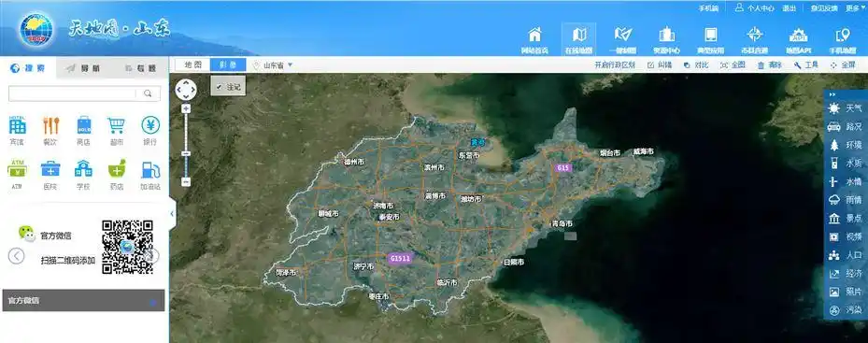
Task: Open the 更多 more dropdown
Action: click(855, 8)
